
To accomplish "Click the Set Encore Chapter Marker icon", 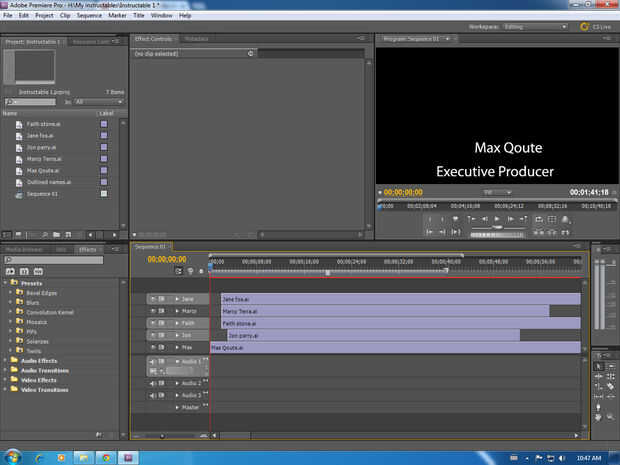I will (190, 271).
